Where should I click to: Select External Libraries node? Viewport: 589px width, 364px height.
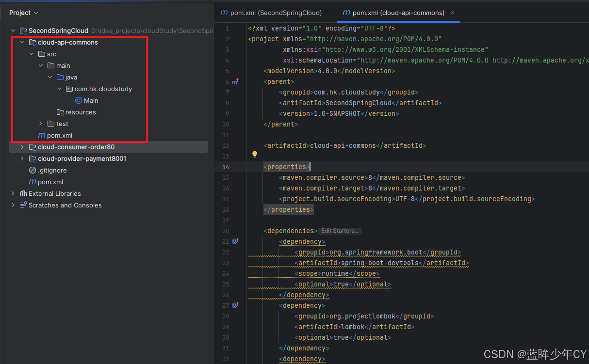click(55, 193)
